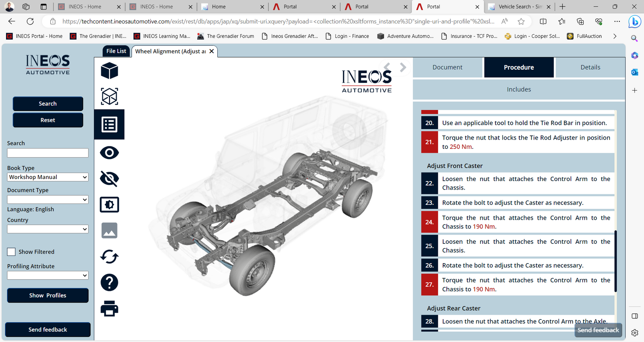
Task: Add this page to favorites star
Action: pyautogui.click(x=521, y=21)
